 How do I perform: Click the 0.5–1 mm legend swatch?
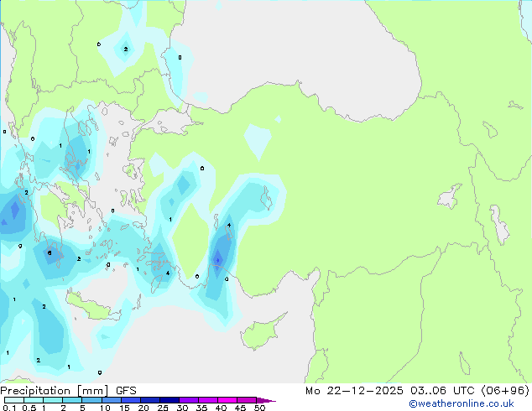(34, 400)
